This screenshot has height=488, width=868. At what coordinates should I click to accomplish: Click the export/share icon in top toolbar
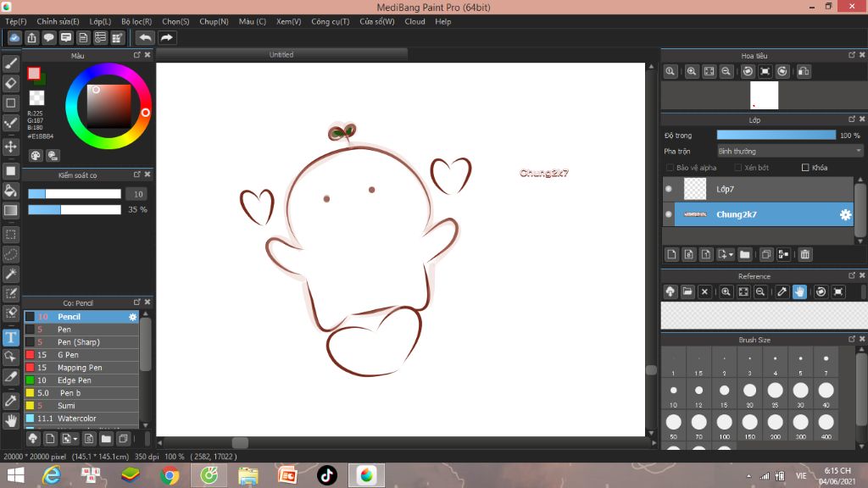[x=31, y=37]
